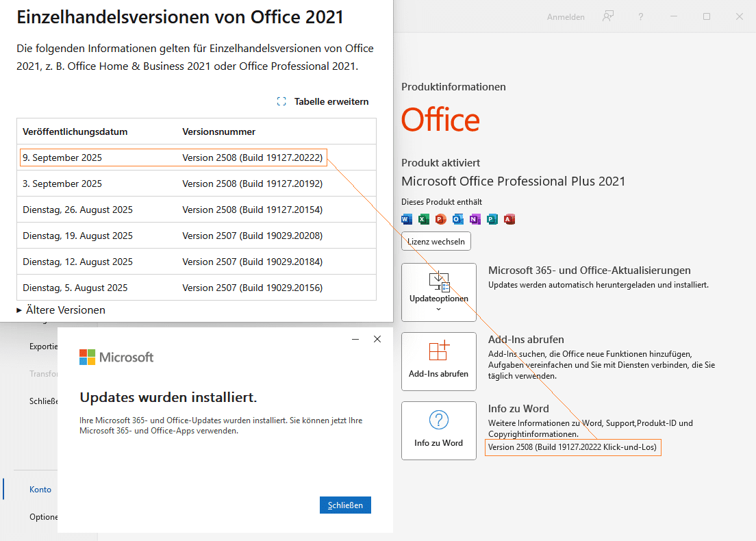Click the question mark help icon
This screenshot has width=756, height=541.
pos(640,16)
